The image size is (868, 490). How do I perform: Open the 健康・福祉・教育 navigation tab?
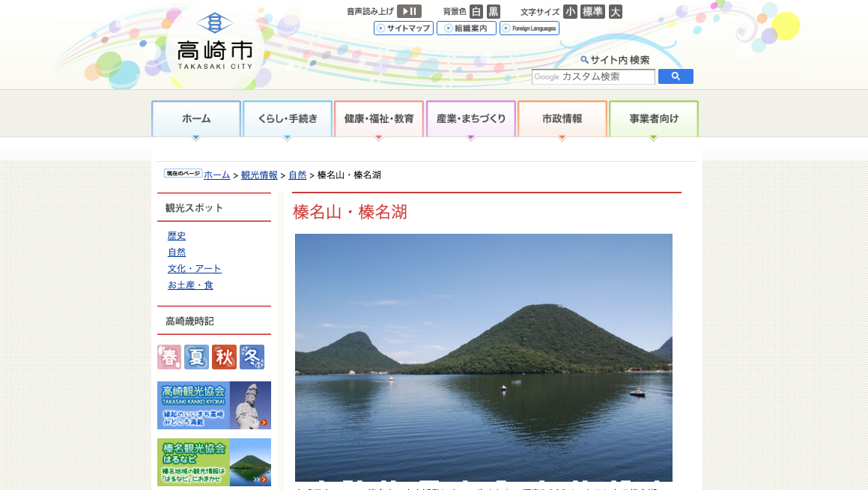(379, 118)
